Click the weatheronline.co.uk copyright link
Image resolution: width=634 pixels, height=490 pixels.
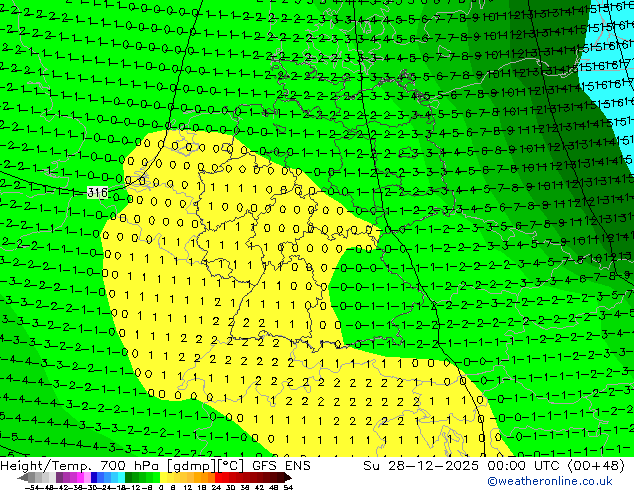550,481
